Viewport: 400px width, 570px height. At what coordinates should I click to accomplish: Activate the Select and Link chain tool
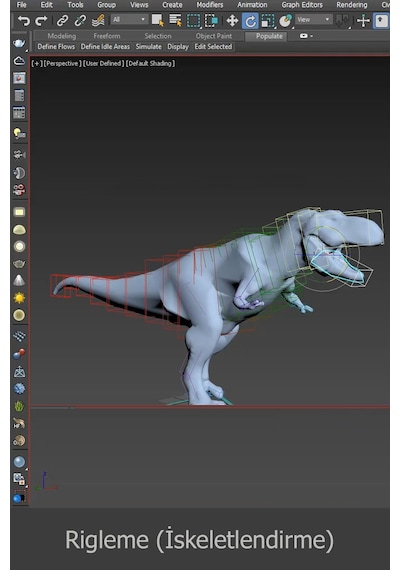(63, 21)
